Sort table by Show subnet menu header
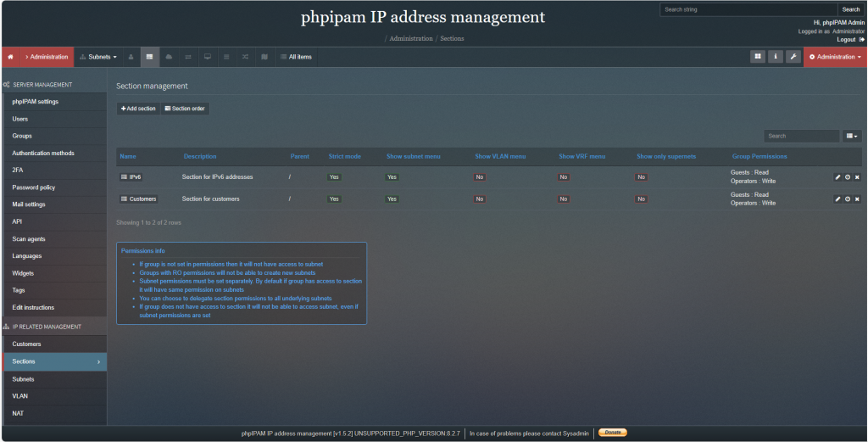Screen dimensions: 868x442 414,157
